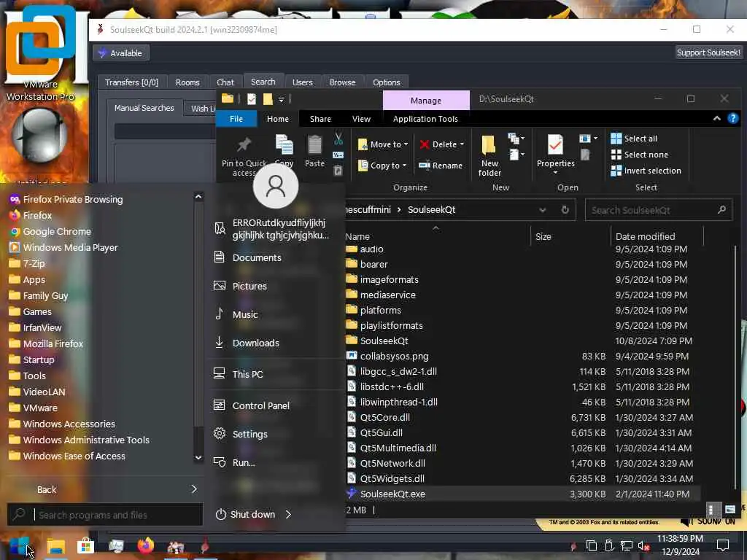Open VMware Workstation Pro desktop icon
Screen dimensions: 747x560
(x=41, y=52)
